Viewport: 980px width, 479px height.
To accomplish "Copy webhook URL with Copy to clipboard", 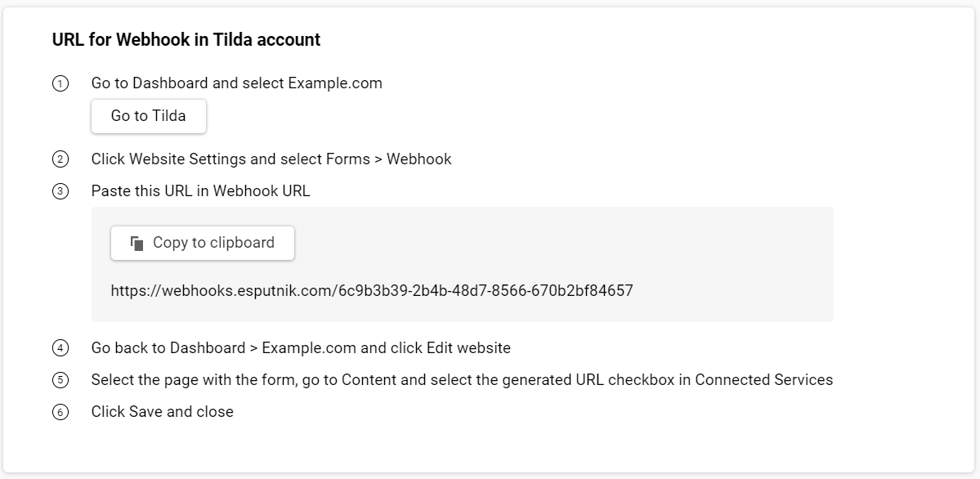I will coord(203,244).
